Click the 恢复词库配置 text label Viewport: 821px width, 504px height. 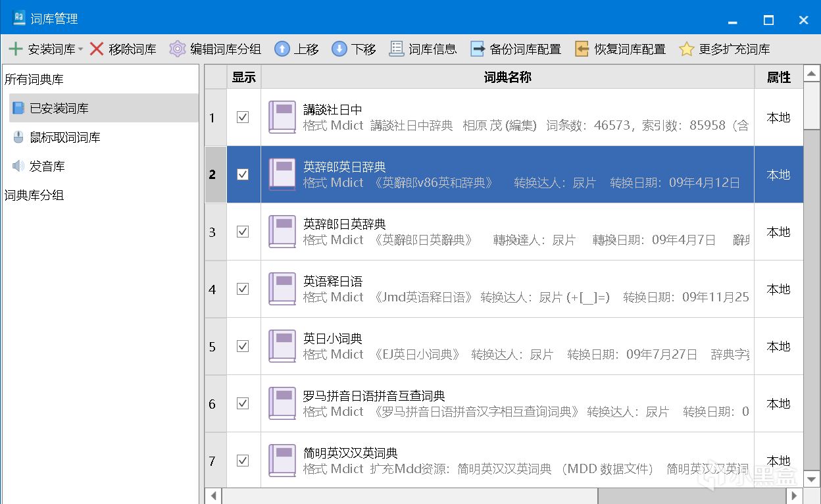click(630, 49)
